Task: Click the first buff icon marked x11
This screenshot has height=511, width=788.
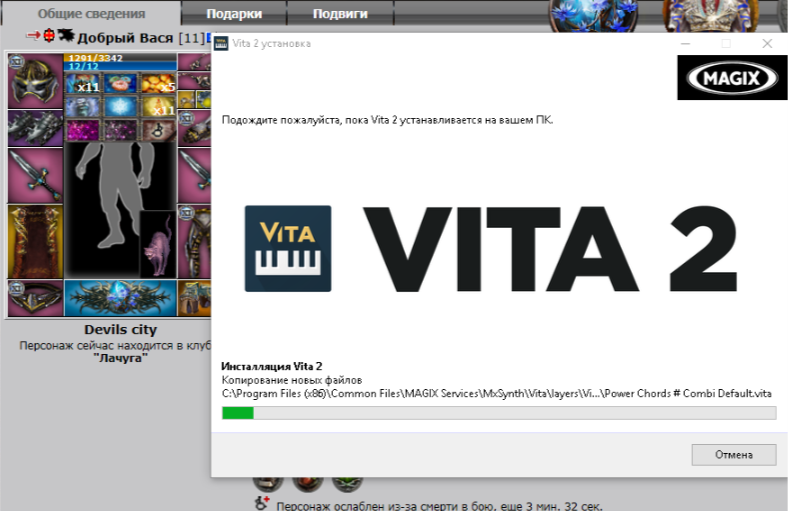Action: (x=83, y=83)
